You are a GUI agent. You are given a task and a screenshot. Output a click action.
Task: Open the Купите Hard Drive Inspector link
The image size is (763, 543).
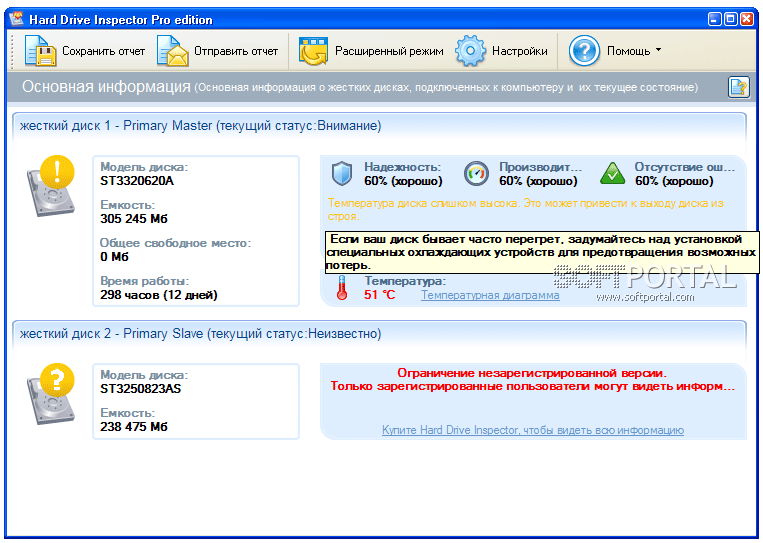click(533, 430)
